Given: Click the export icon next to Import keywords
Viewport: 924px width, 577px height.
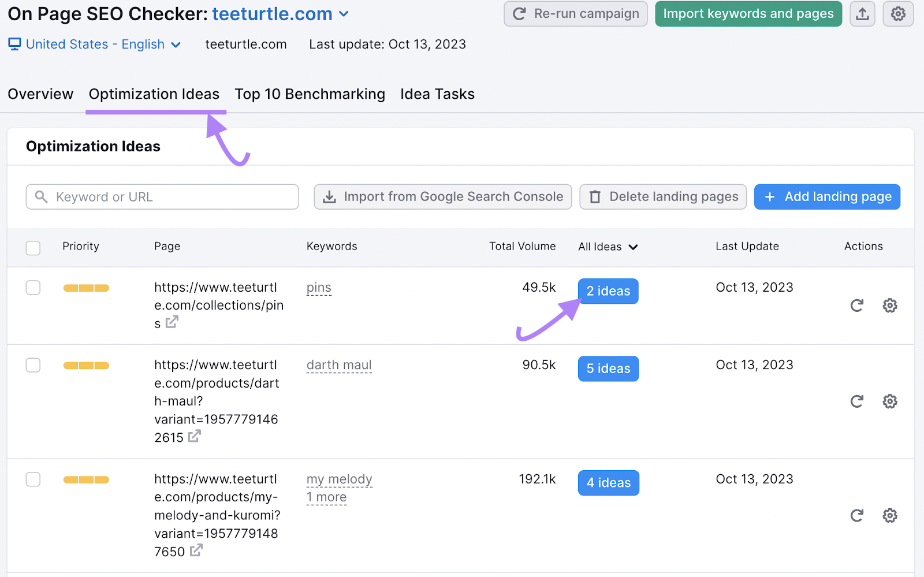Looking at the screenshot, I should tap(862, 13).
